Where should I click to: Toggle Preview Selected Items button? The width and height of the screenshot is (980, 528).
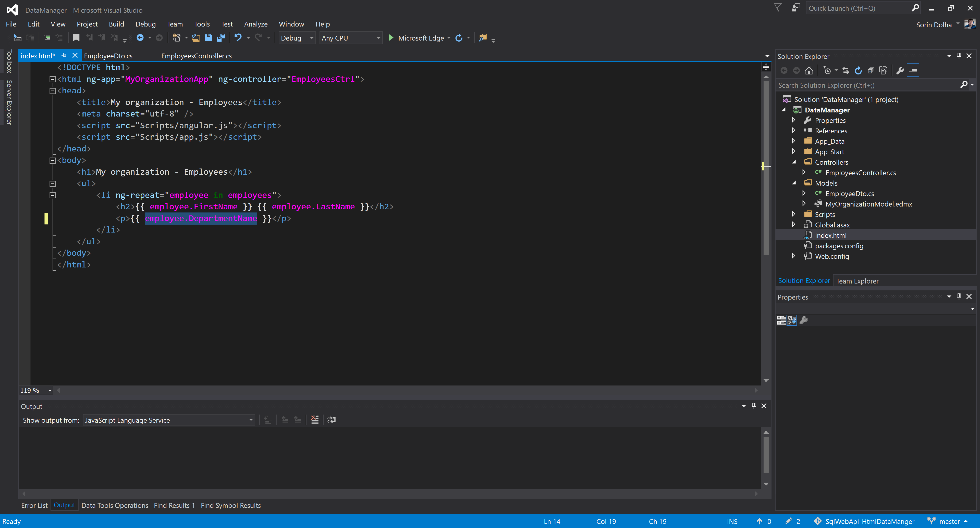[913, 70]
